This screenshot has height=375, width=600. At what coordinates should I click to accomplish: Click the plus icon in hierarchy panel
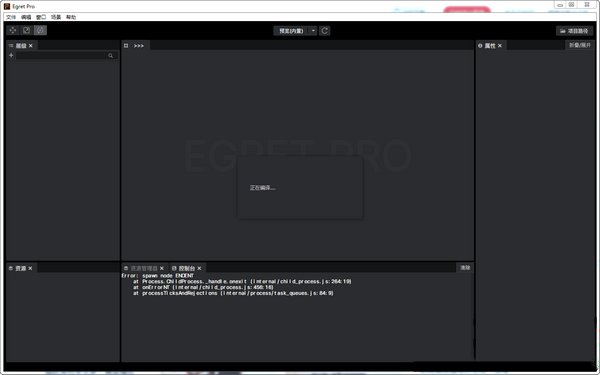(x=11, y=55)
